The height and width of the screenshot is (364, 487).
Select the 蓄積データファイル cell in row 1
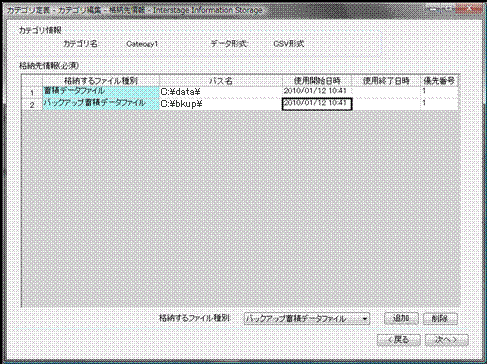tap(101, 91)
